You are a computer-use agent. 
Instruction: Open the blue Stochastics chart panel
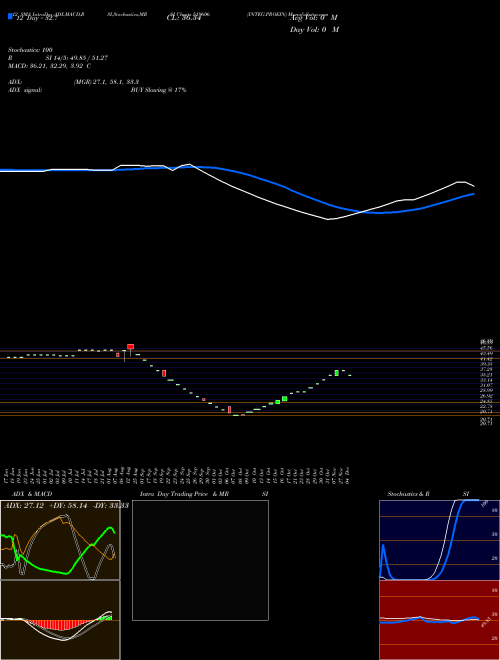tap(439, 540)
